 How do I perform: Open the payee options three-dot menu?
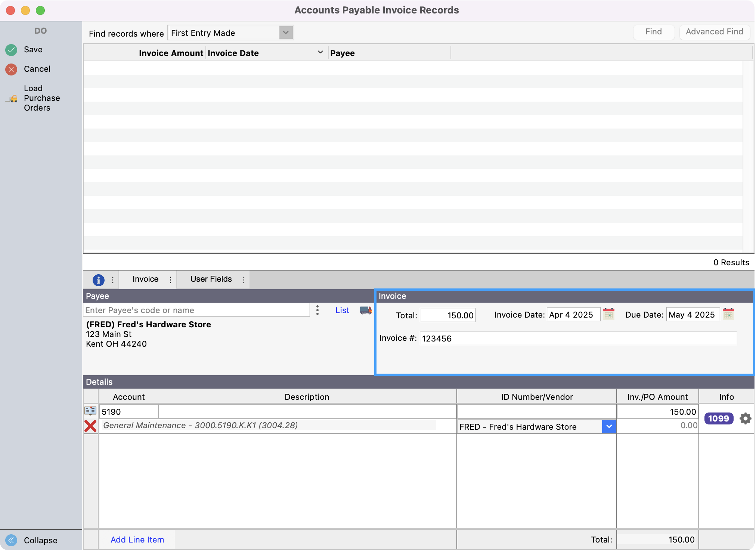pyautogui.click(x=317, y=310)
